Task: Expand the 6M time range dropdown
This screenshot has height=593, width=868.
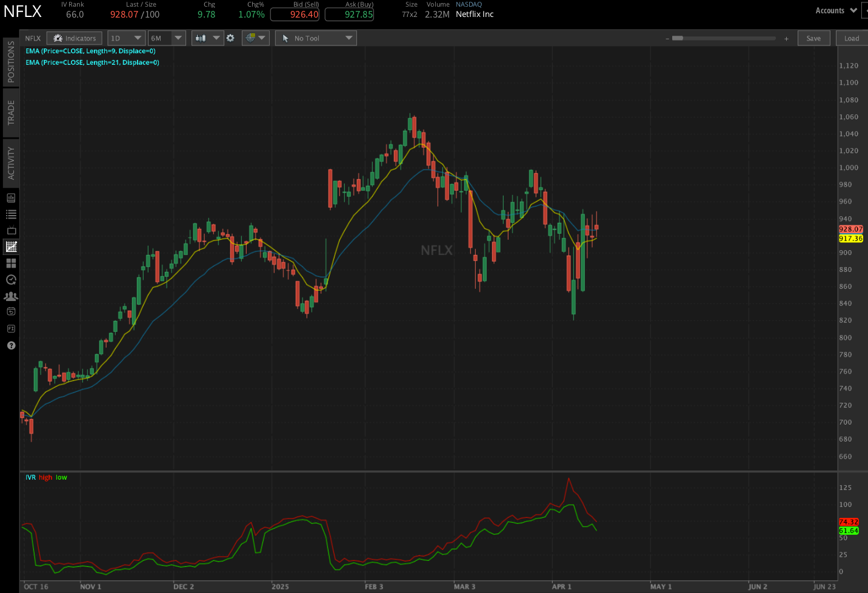Action: [167, 38]
